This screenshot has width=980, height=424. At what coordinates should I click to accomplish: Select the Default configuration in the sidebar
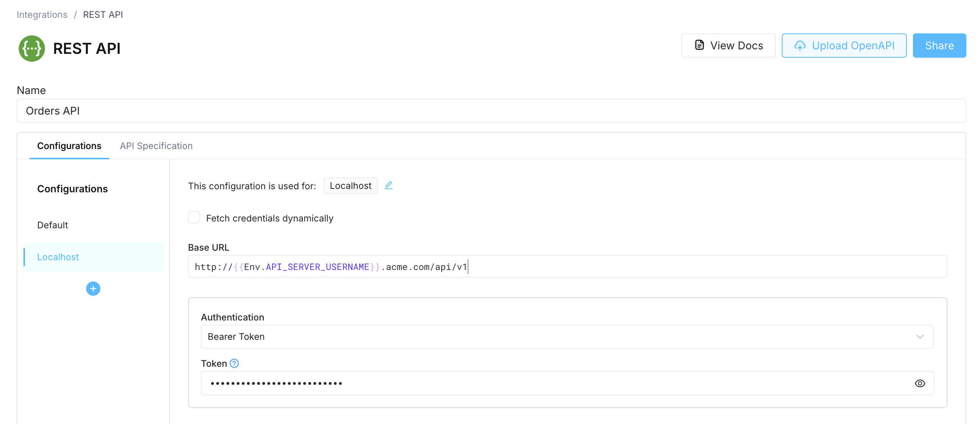[53, 225]
